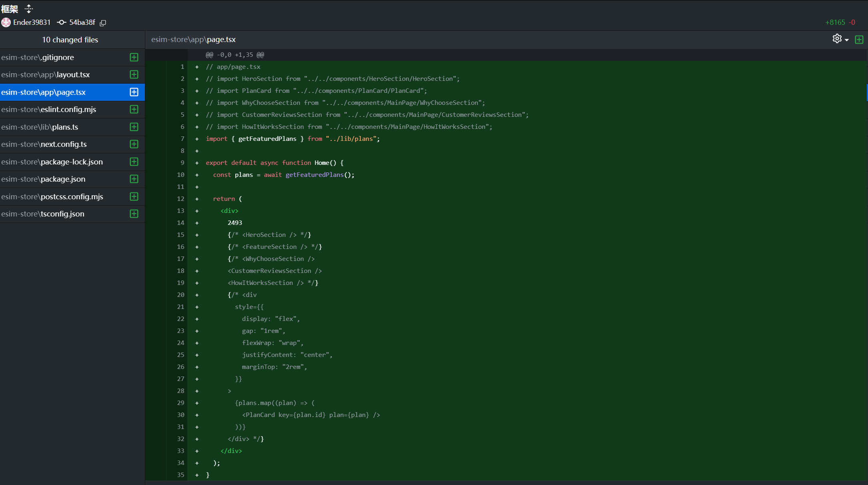This screenshot has width=868, height=485.
Task: Click the added icon beside package.json
Action: [134, 179]
